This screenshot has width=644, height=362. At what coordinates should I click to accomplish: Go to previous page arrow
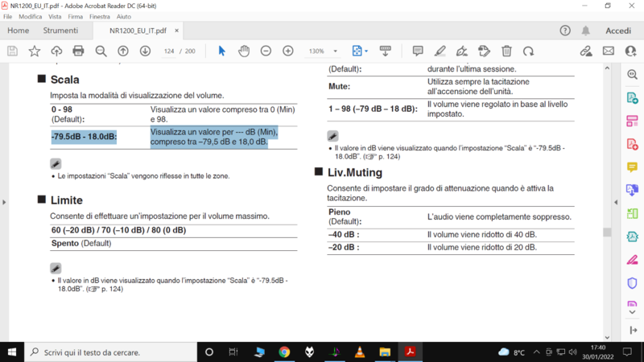click(123, 51)
